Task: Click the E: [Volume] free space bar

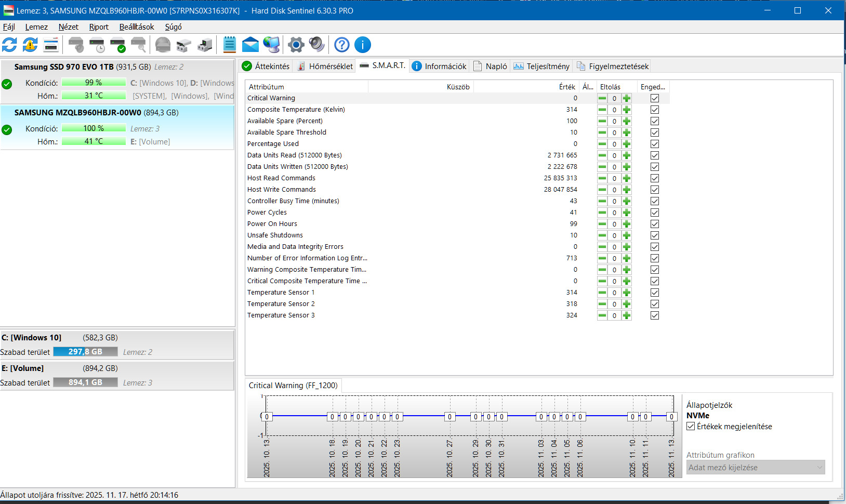Action: pyautogui.click(x=85, y=382)
